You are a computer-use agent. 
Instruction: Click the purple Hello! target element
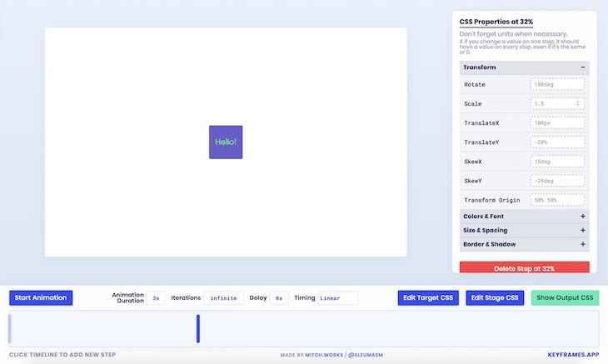[226, 142]
